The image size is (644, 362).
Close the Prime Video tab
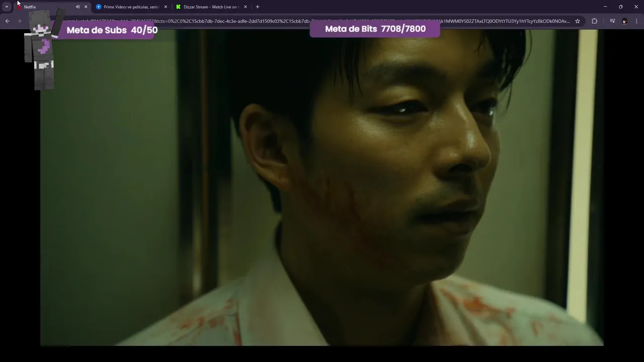(166, 7)
